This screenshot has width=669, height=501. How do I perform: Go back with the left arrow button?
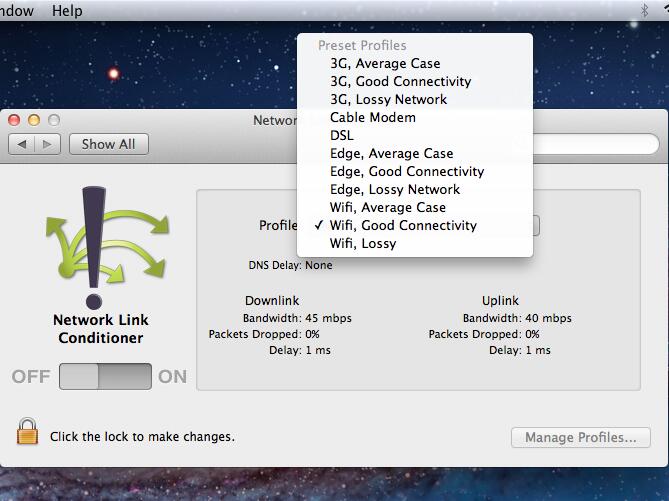pos(21,144)
